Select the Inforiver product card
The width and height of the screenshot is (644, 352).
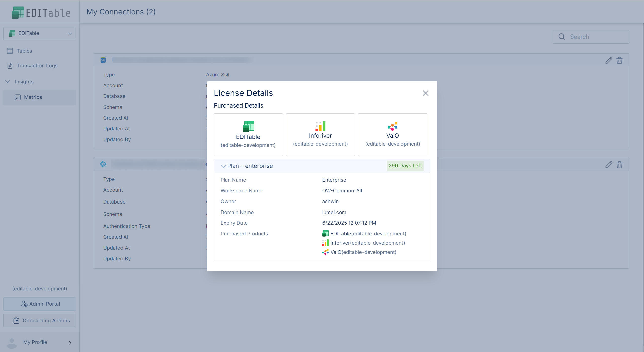pos(320,134)
